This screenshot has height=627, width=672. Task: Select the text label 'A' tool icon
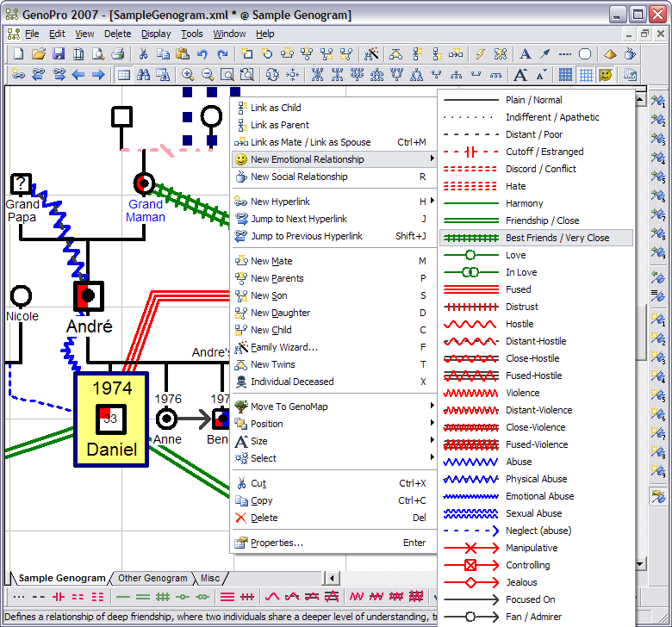point(525,54)
